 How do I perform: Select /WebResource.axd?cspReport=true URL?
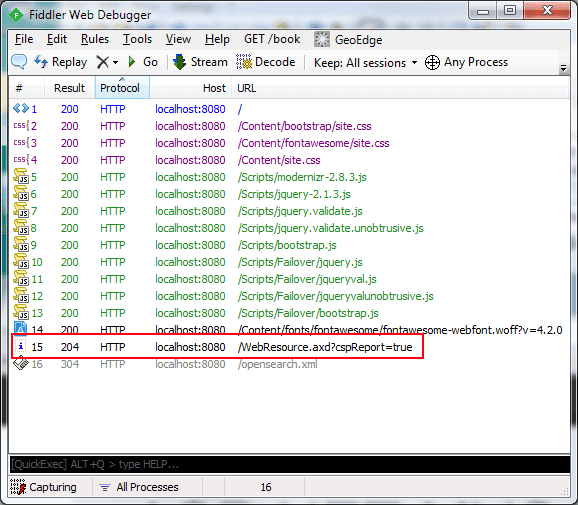[x=325, y=347]
